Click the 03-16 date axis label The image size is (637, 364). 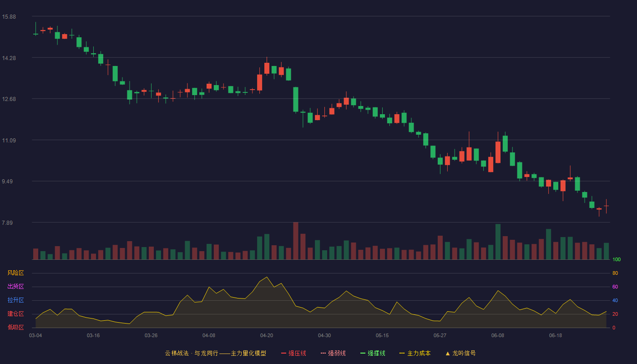click(x=93, y=335)
